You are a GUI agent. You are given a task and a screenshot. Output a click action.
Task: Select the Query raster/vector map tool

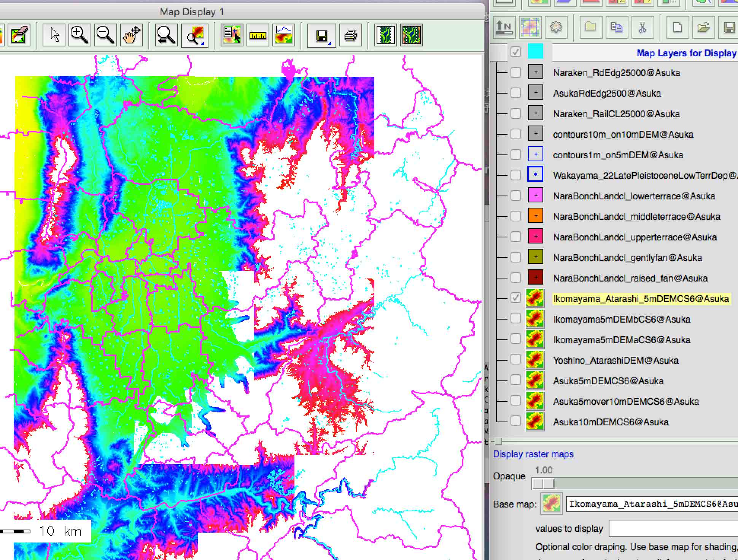click(232, 35)
